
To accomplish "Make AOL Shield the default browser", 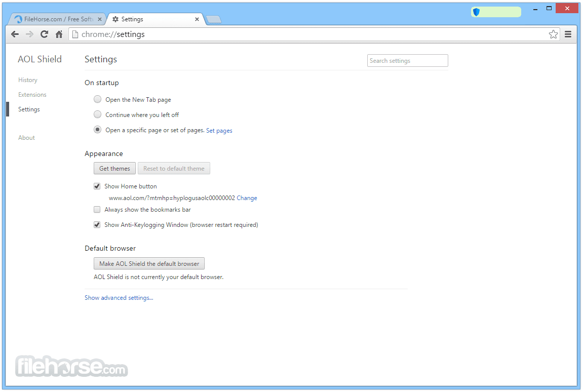I will click(x=149, y=264).
